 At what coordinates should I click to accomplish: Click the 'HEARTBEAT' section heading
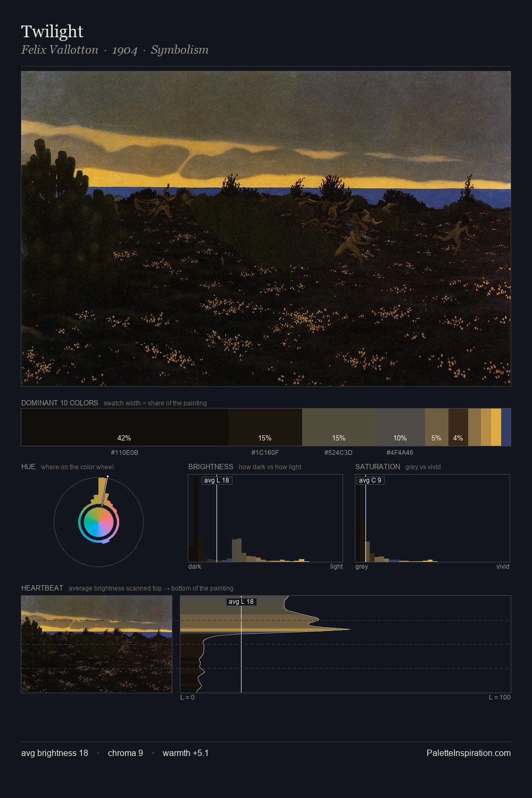[42, 588]
